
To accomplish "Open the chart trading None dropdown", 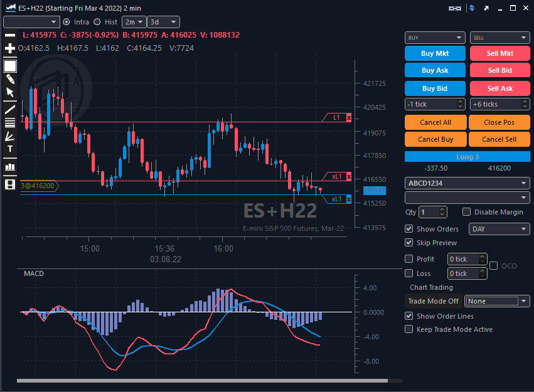I will tap(497, 301).
